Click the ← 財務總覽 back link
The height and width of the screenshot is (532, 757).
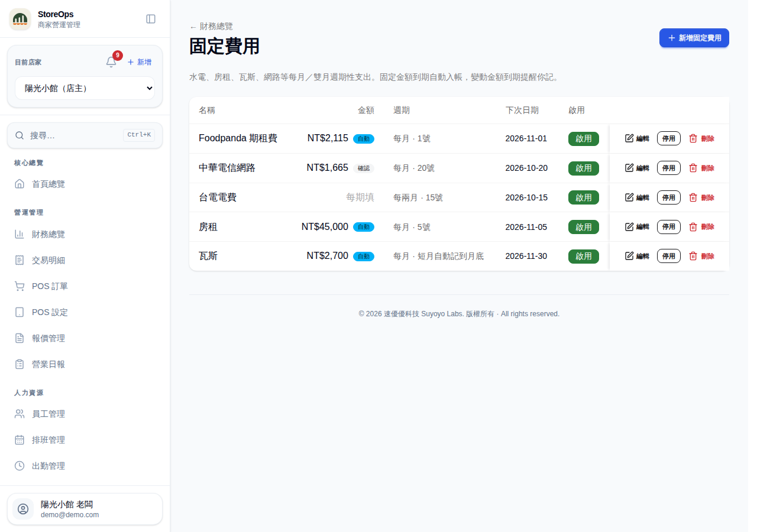[x=211, y=27]
